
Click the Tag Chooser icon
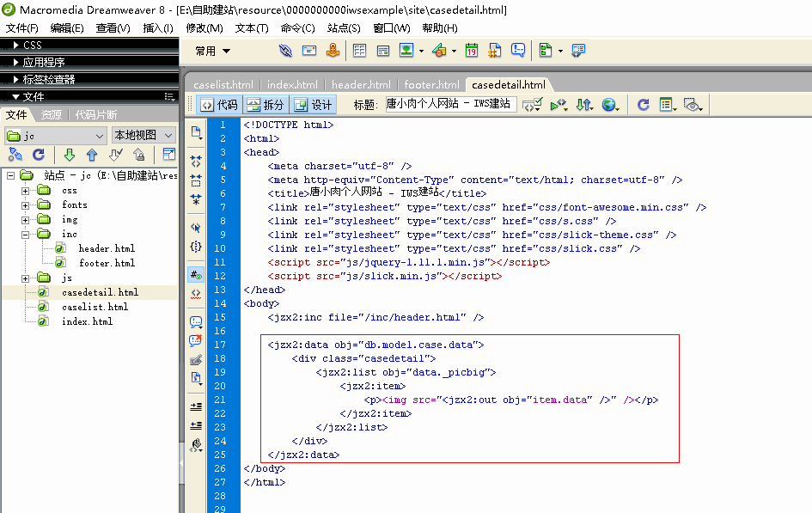(x=578, y=50)
